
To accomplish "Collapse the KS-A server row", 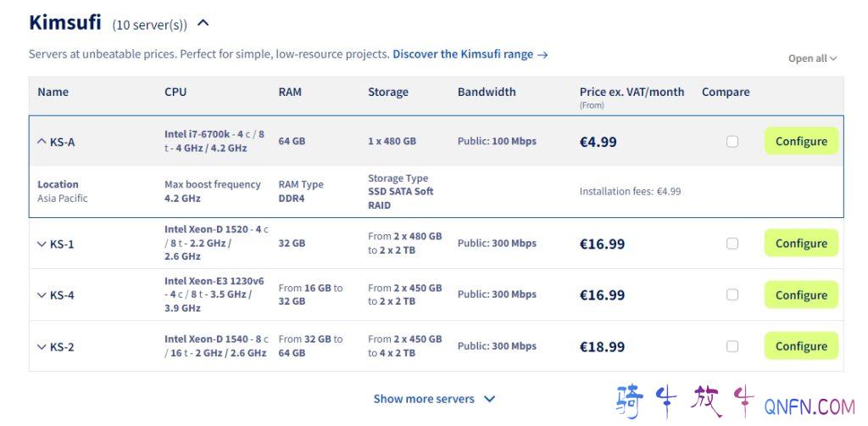I will coord(42,142).
